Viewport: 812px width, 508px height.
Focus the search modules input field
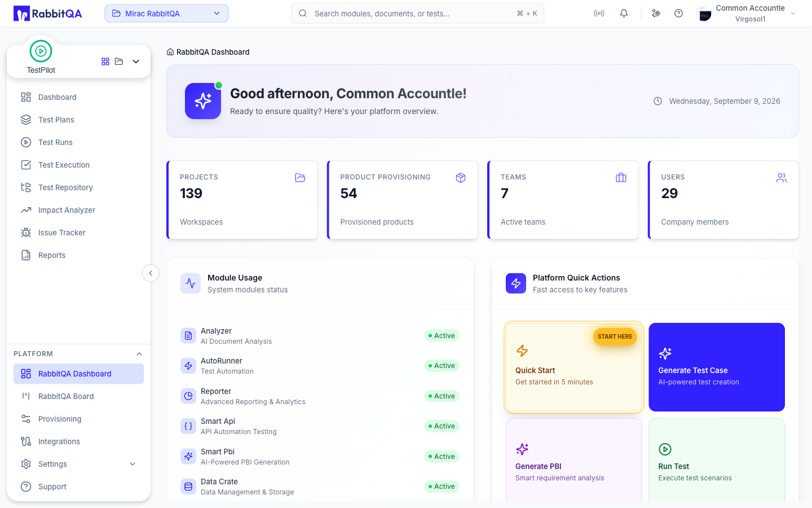418,14
